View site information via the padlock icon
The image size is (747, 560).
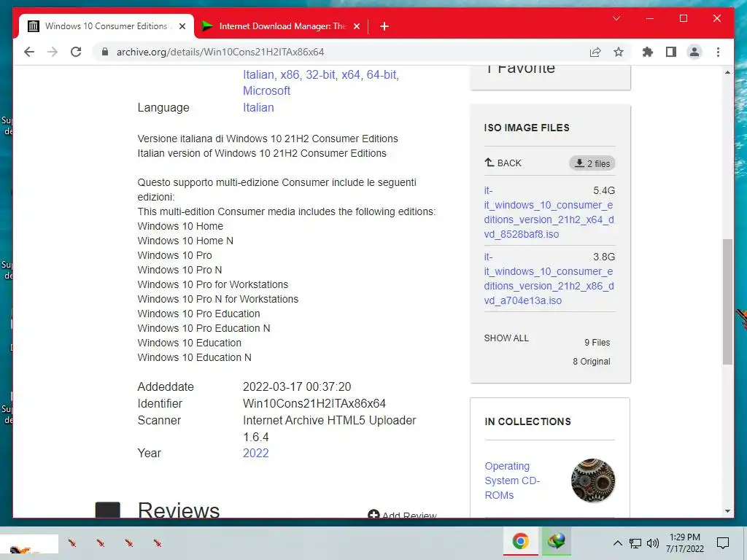tap(105, 52)
